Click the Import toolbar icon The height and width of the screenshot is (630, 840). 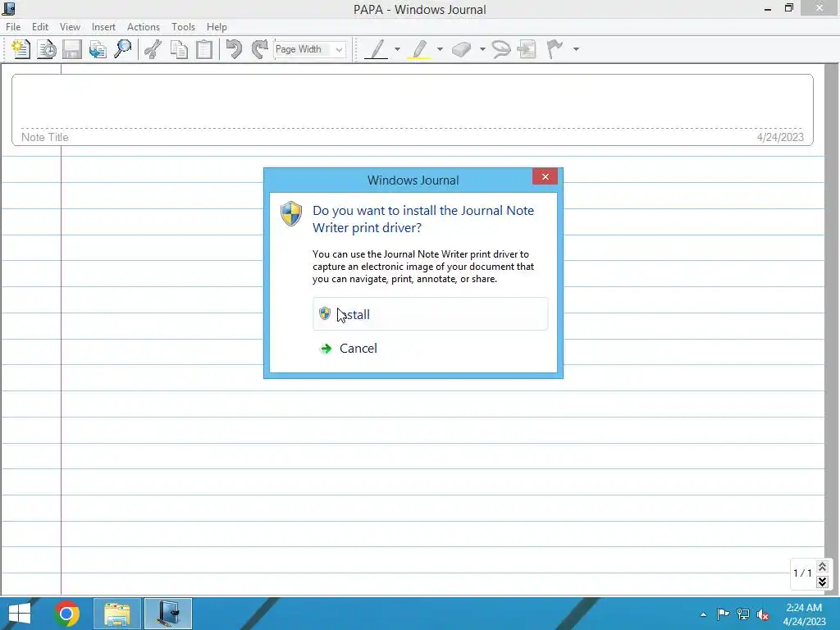tap(98, 49)
